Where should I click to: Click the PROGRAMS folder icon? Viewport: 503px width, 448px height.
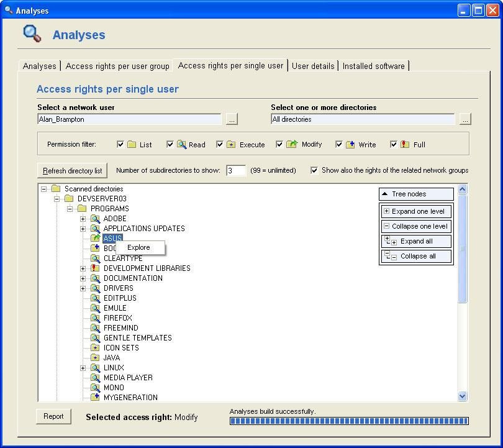[82, 209]
